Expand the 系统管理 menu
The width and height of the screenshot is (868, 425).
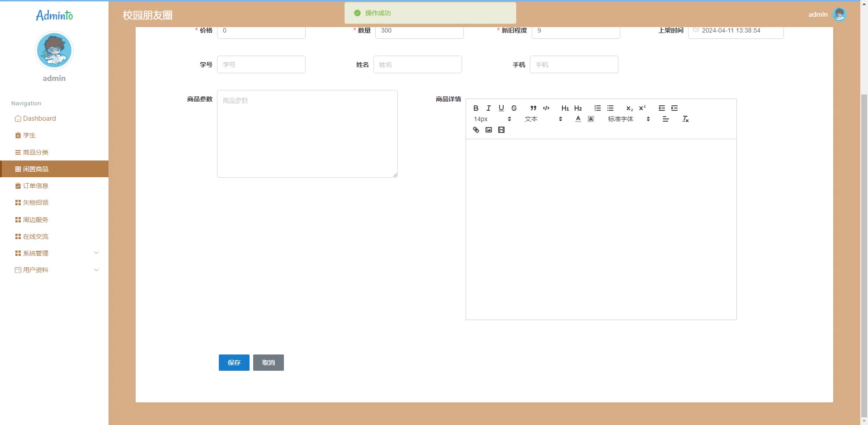coord(54,253)
